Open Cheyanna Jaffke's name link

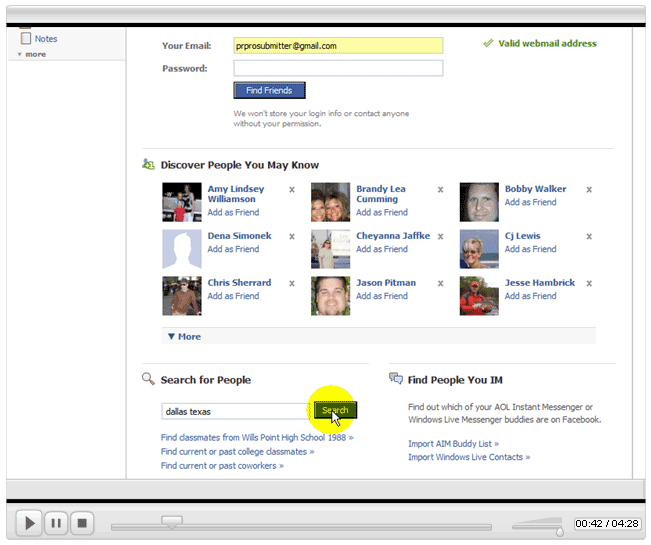pyautogui.click(x=393, y=236)
